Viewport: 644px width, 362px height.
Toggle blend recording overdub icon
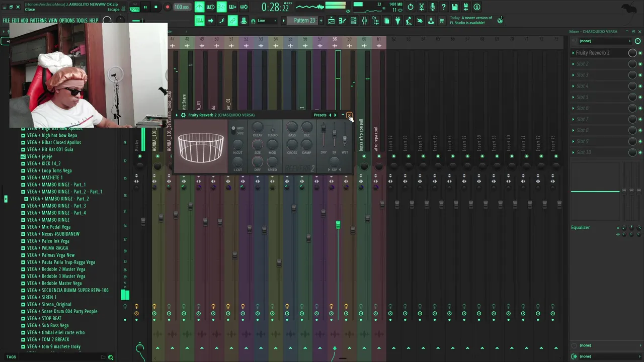tap(232, 7)
